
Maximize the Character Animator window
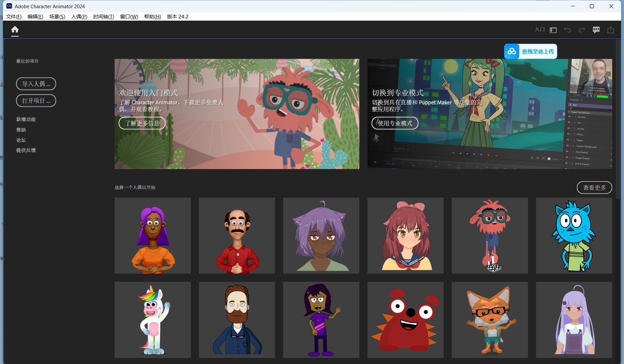[592, 6]
